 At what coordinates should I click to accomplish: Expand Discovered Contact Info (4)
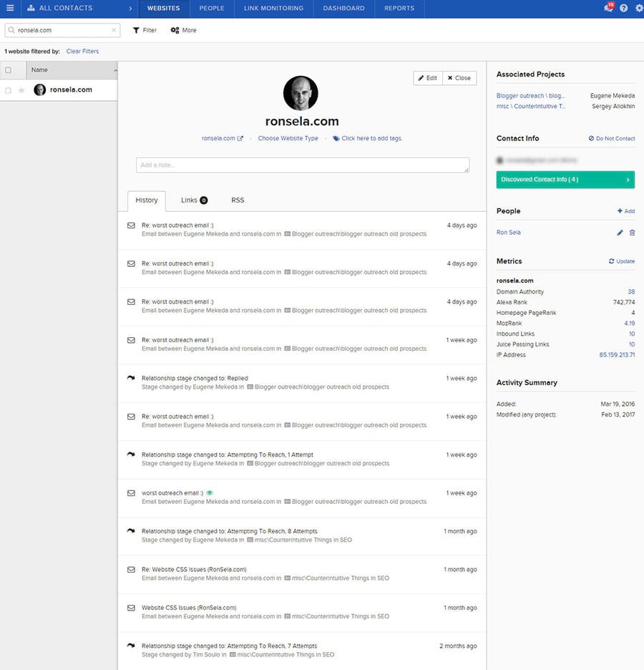click(x=565, y=180)
